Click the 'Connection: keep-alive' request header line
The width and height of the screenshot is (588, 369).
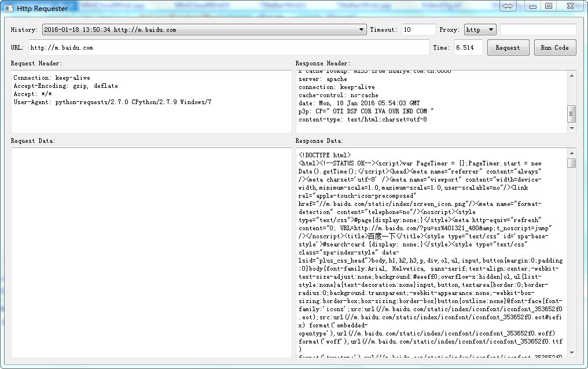pos(52,78)
